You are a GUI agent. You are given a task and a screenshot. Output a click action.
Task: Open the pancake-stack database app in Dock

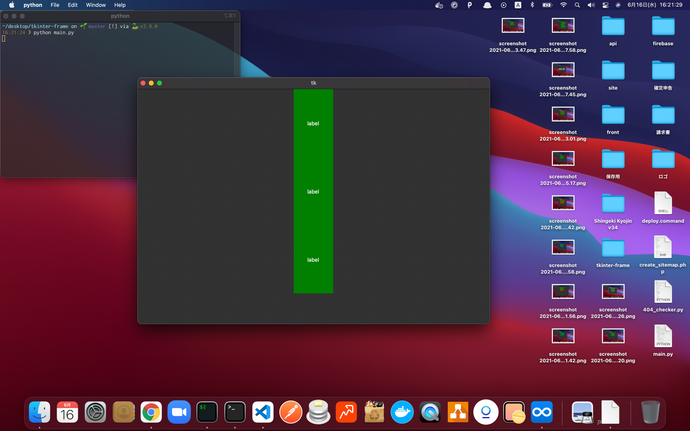pos(319,413)
